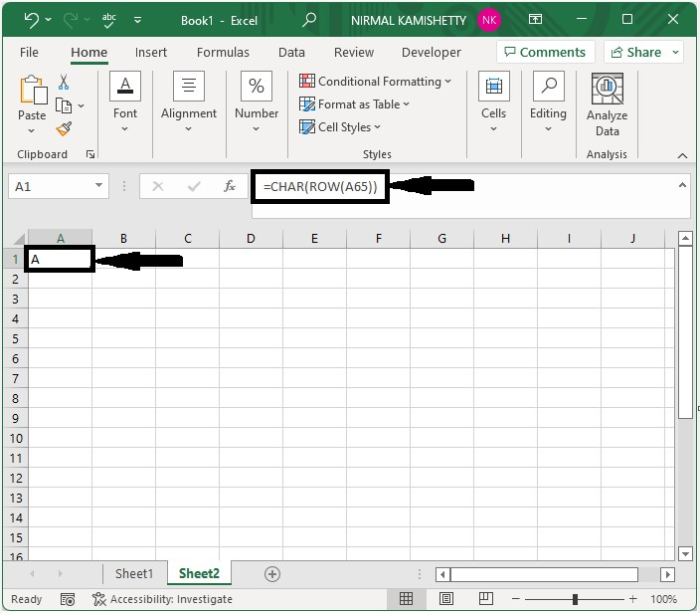700x613 pixels.
Task: Open Cell Styles menu
Action: pyautogui.click(x=340, y=127)
